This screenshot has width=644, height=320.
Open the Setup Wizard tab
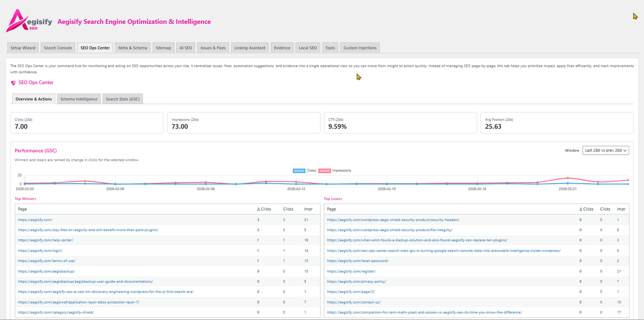[x=23, y=48]
